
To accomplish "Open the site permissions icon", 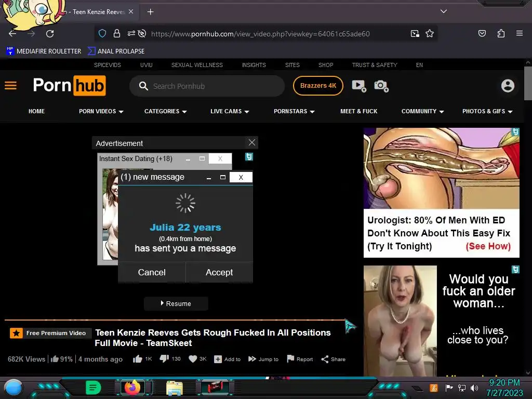I will click(131, 33).
